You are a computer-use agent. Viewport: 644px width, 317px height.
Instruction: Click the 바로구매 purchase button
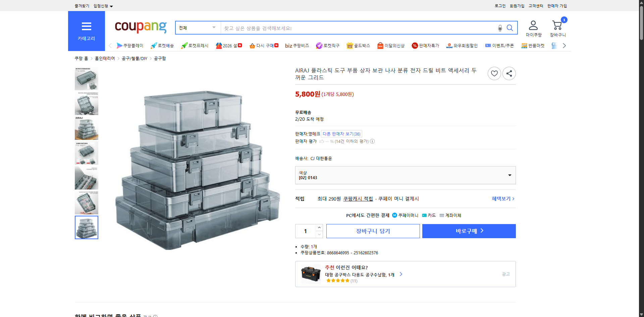[x=469, y=231]
